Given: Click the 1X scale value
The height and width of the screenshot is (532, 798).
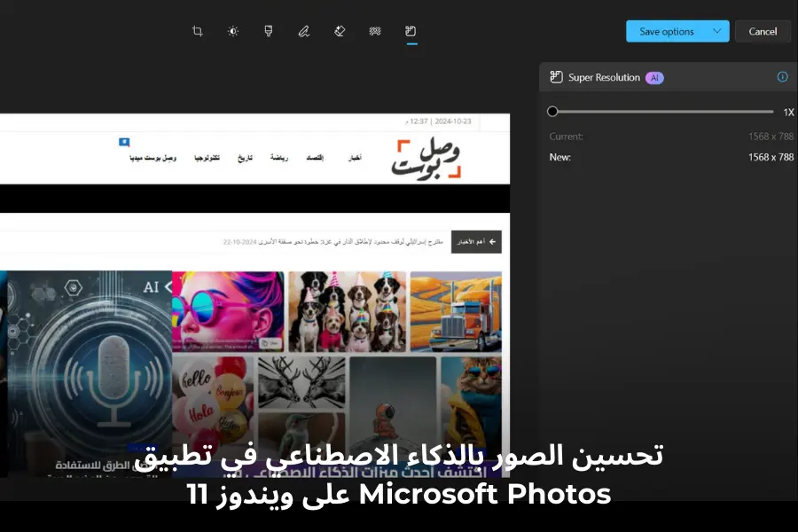Looking at the screenshot, I should [x=788, y=113].
